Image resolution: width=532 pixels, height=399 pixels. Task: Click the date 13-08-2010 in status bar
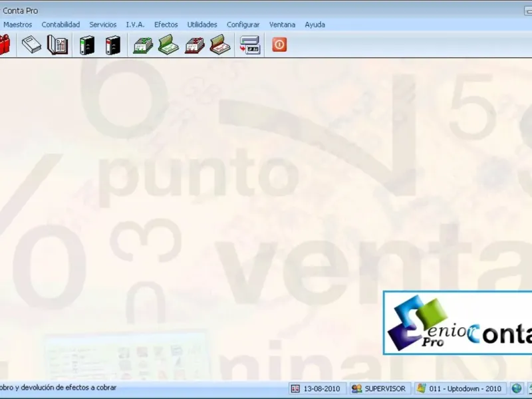(x=321, y=388)
